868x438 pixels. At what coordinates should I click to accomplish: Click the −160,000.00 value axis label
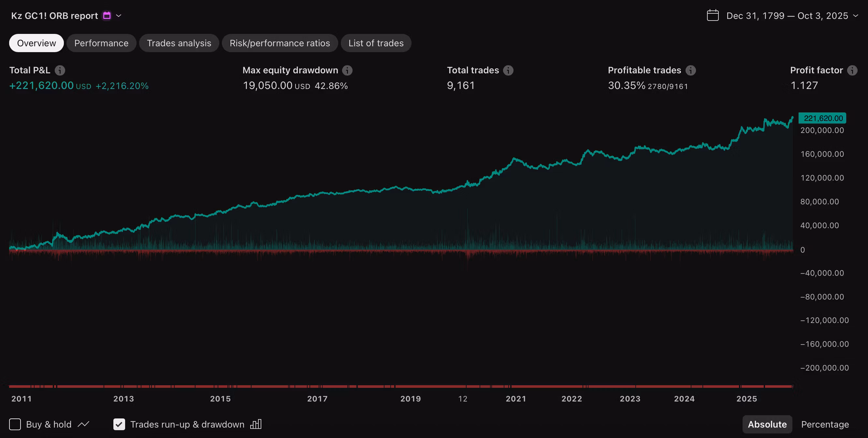(825, 344)
